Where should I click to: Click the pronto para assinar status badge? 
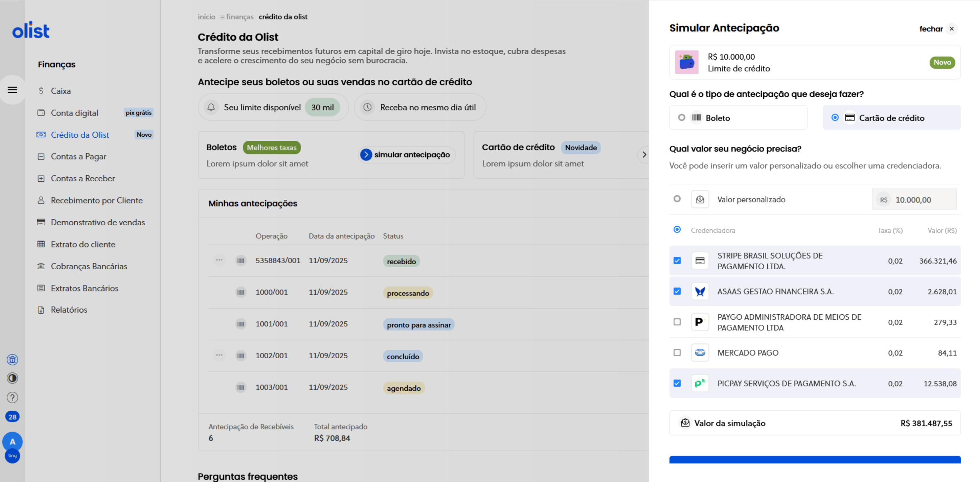(x=419, y=325)
